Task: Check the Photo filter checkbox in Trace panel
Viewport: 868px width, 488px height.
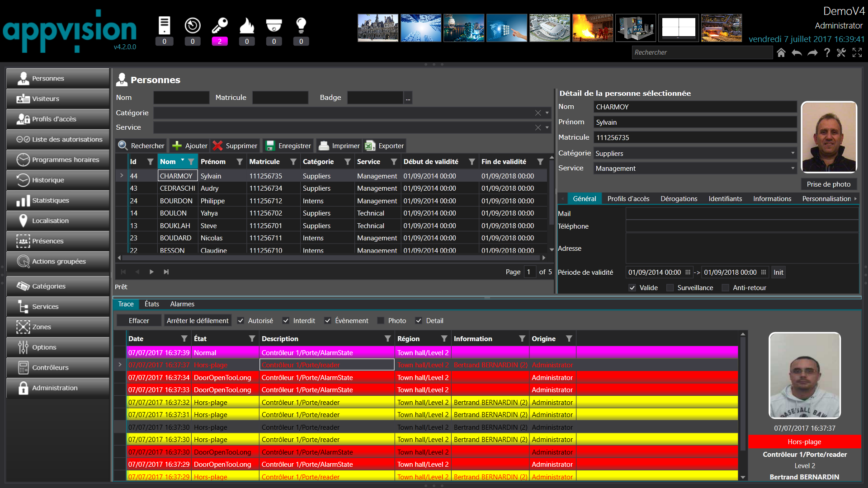Action: click(x=380, y=320)
